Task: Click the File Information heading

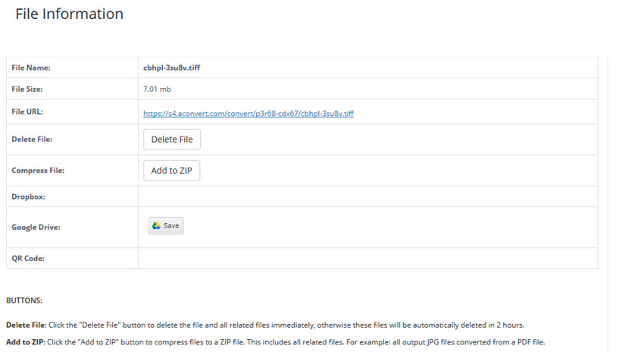Action: [69, 14]
